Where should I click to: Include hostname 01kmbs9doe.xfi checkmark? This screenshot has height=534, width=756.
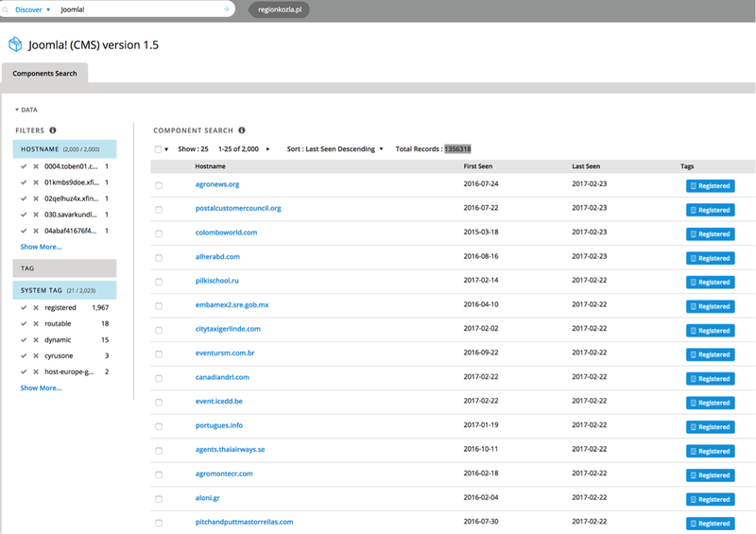click(x=24, y=182)
